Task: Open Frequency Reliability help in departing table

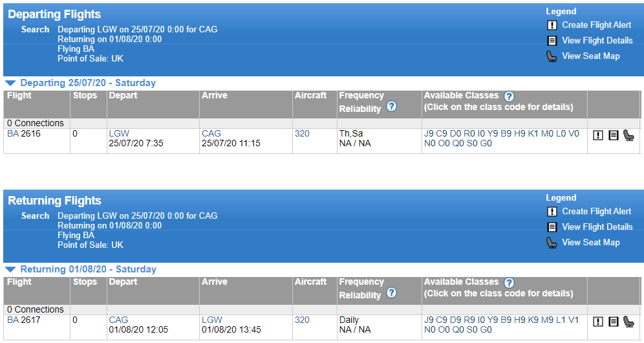Action: 391,106
